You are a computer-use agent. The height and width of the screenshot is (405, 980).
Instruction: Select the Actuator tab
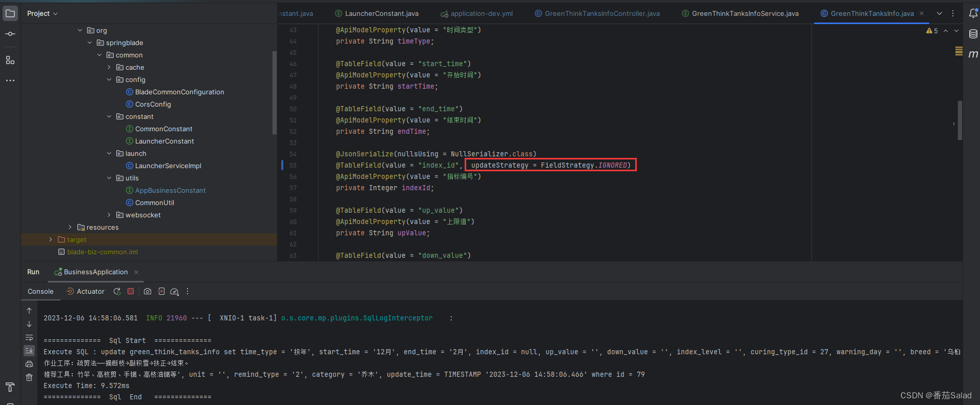pyautogui.click(x=86, y=291)
